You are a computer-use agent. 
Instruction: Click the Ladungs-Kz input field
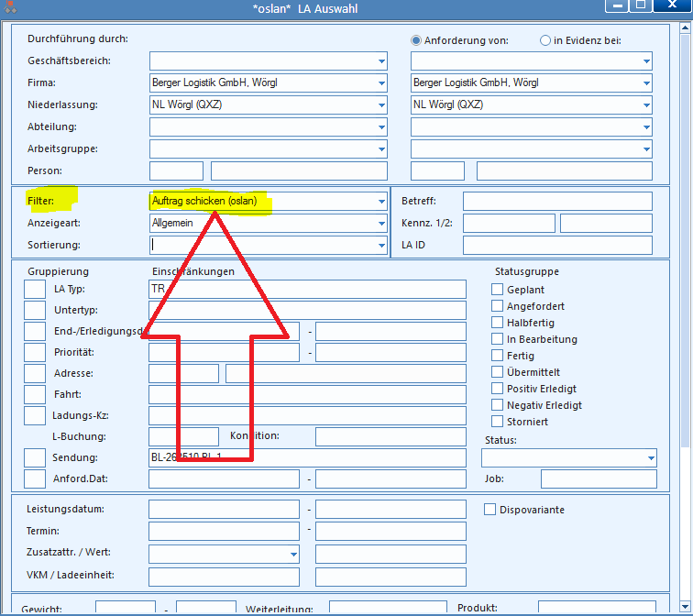(x=308, y=415)
